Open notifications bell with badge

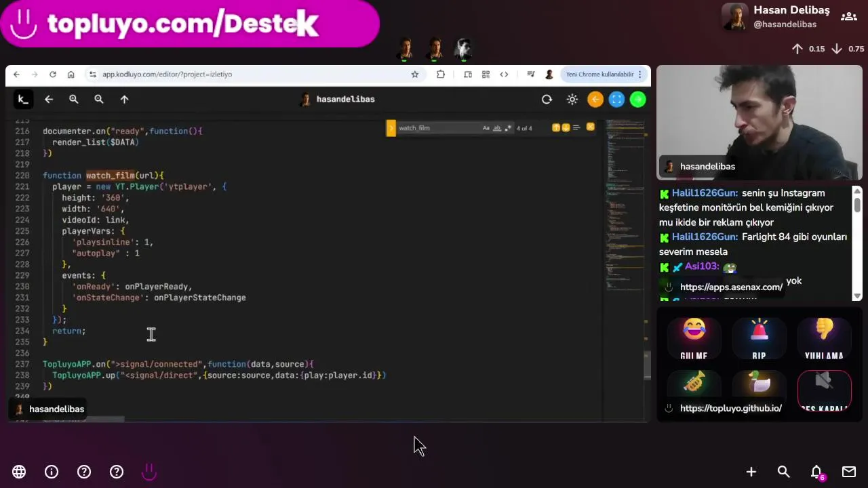pyautogui.click(x=816, y=472)
